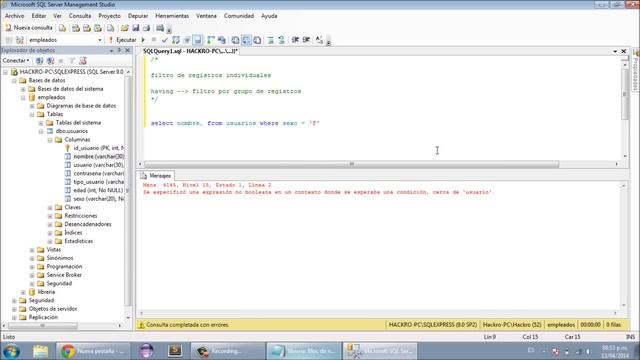Select the id_usuario key column

click(x=99, y=148)
